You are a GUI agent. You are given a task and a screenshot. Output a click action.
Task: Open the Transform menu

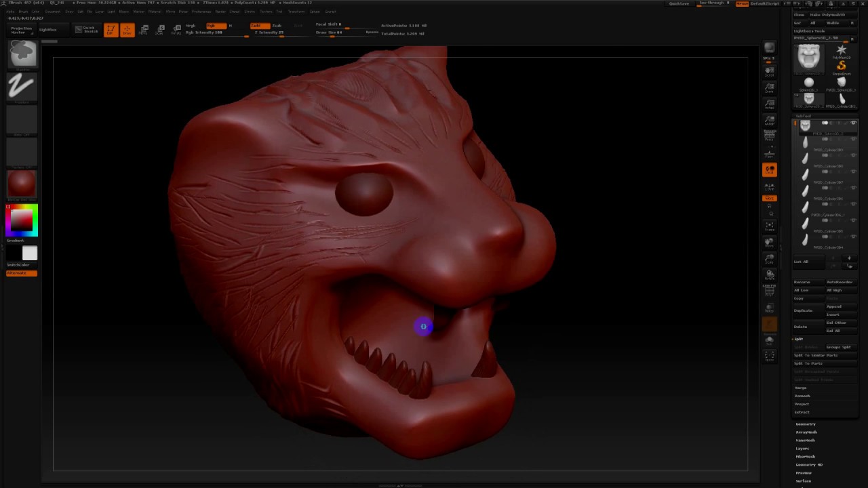(296, 12)
